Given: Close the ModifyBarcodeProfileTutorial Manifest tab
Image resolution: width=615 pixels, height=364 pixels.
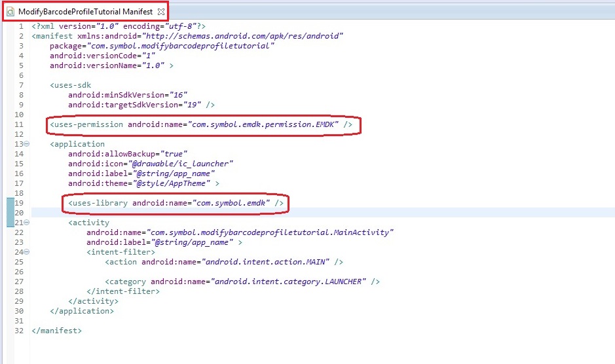Looking at the screenshot, I should coord(161,12).
